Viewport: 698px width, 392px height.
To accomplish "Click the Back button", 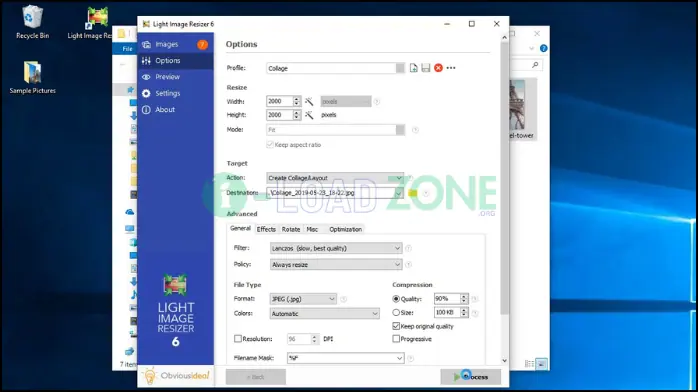I will point(256,377).
